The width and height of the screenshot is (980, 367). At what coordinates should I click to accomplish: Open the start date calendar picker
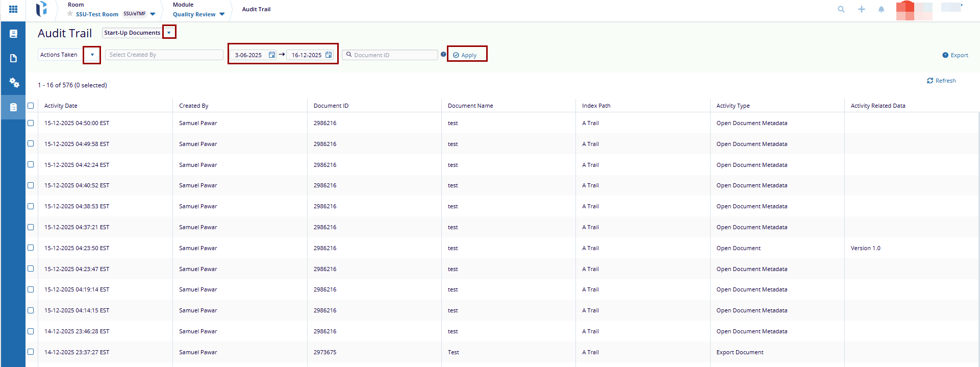coord(272,55)
